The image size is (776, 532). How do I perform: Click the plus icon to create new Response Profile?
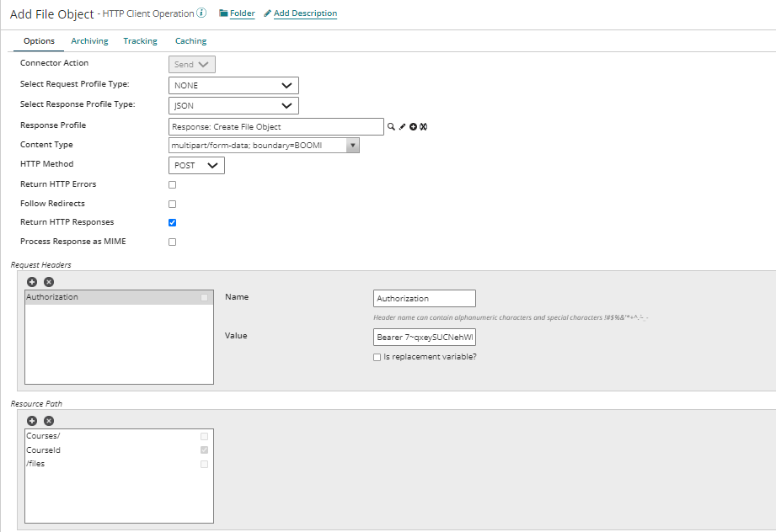[413, 126]
